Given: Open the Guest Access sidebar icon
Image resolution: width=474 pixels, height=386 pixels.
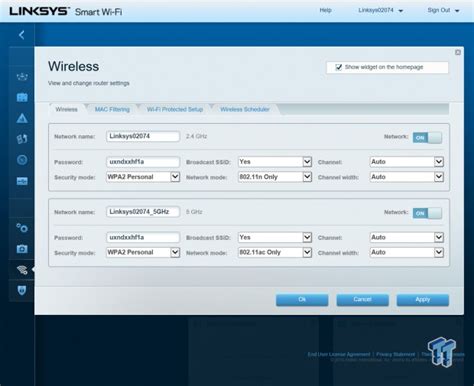Looking at the screenshot, I should pos(22,97).
